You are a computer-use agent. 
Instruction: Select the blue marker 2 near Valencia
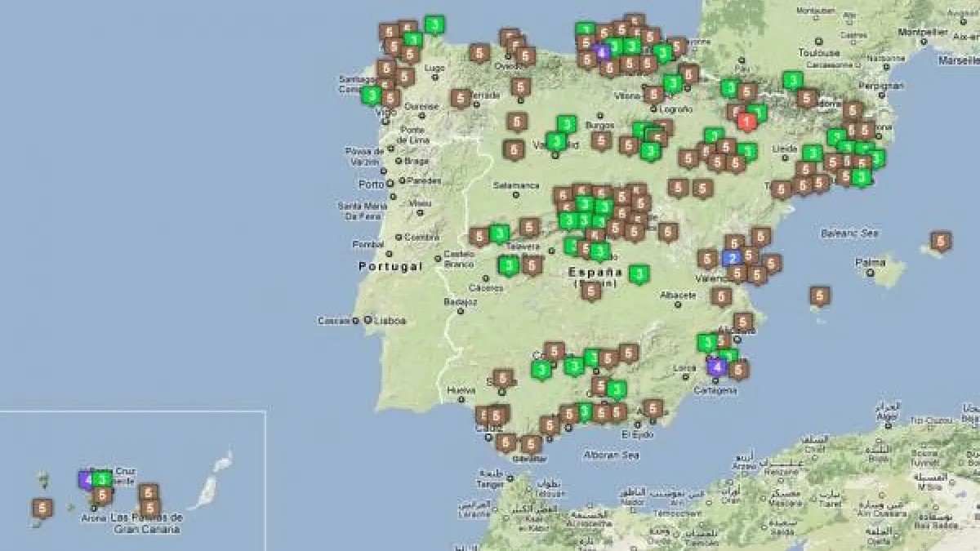pos(733,258)
